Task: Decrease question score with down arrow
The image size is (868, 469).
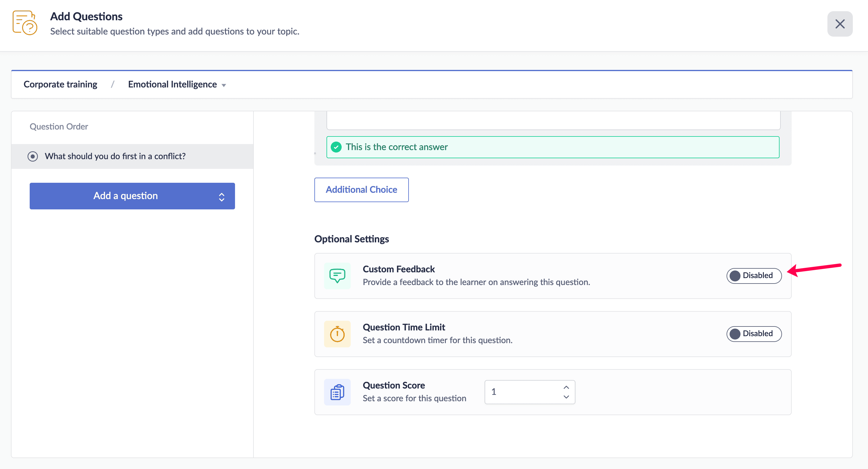Action: click(566, 397)
